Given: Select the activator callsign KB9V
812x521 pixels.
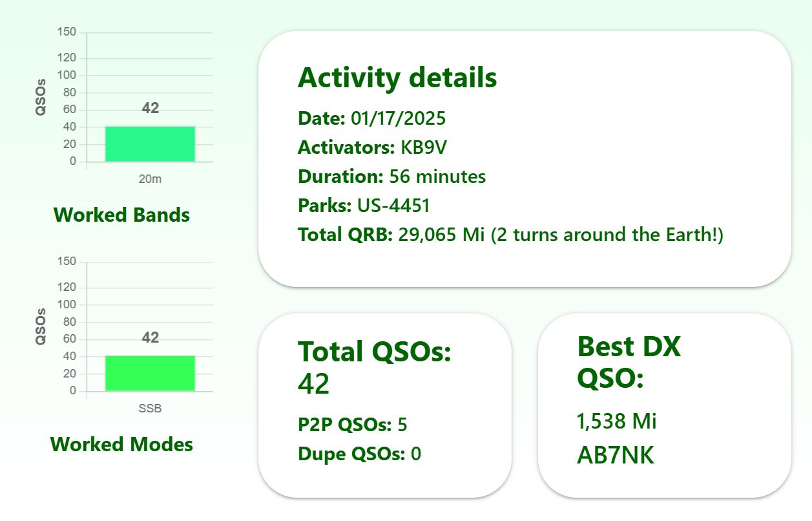Looking at the screenshot, I should 424,147.
